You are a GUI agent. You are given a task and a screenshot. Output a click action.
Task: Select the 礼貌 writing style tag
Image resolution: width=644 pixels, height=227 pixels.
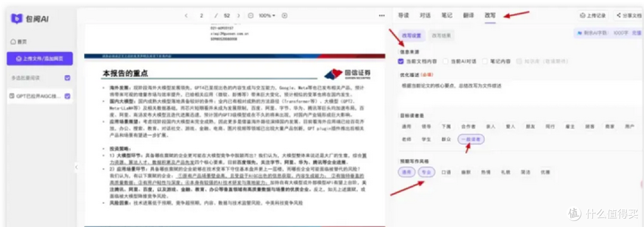pos(506,172)
